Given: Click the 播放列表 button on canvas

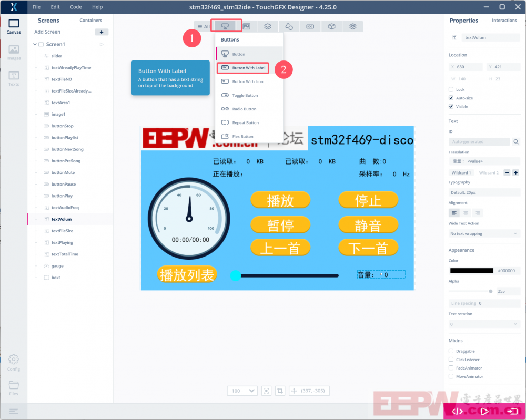Looking at the screenshot, I should coord(187,275).
